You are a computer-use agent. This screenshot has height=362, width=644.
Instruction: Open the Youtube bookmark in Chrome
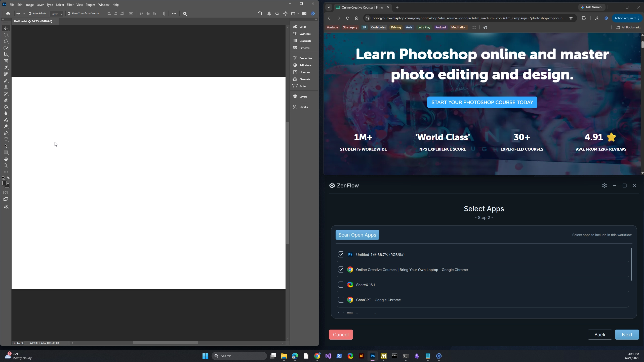332,27
